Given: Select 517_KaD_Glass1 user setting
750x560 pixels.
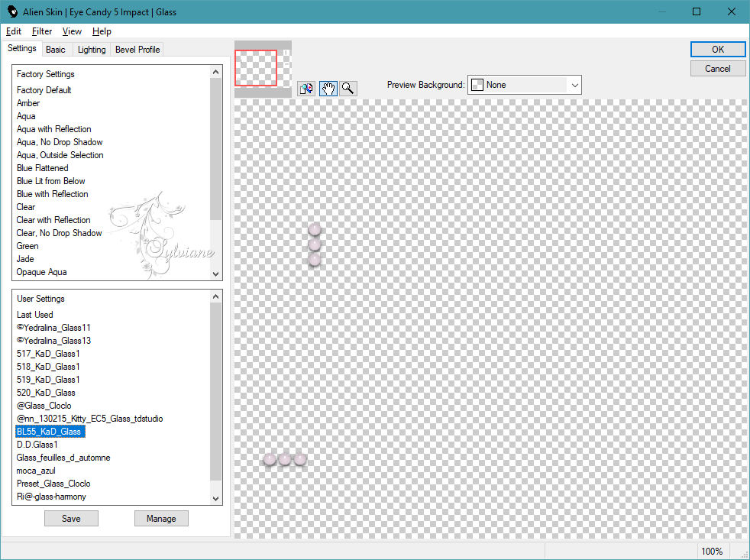Looking at the screenshot, I should pyautogui.click(x=48, y=353).
